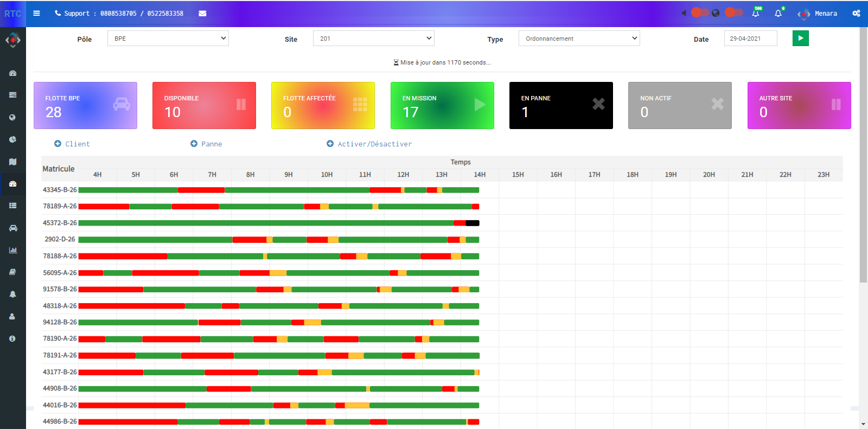868x429 pixels.
Task: Open the hamburger menu in top bar
Action: pyautogui.click(x=36, y=13)
